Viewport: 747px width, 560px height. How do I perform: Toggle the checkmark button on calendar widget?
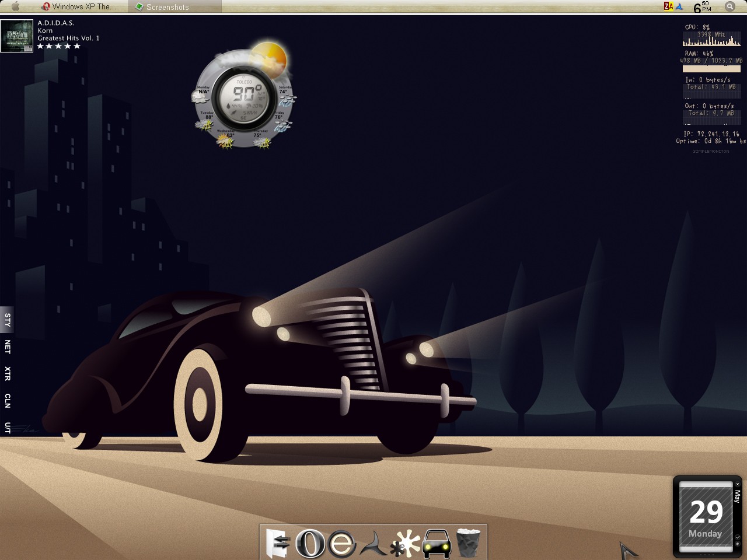point(738,537)
